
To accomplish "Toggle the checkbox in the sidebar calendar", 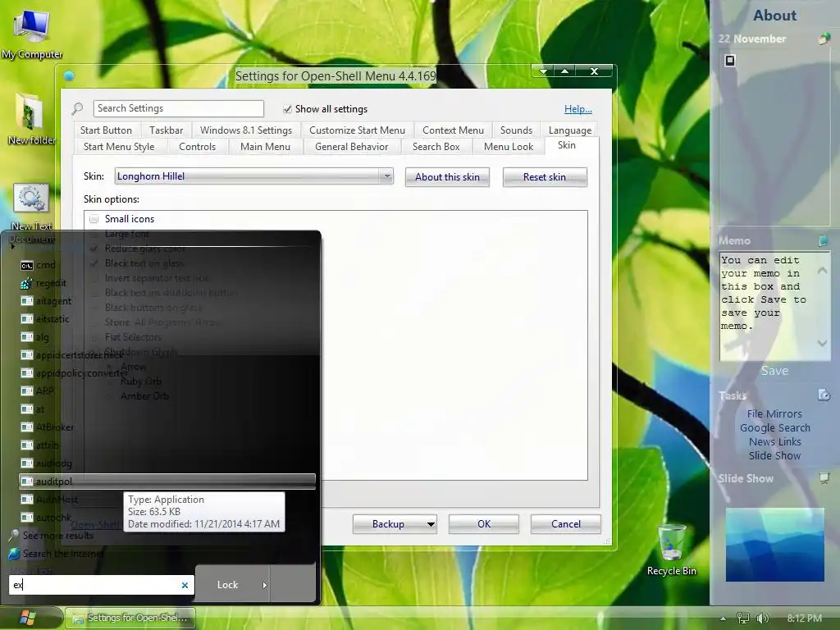I will click(729, 61).
